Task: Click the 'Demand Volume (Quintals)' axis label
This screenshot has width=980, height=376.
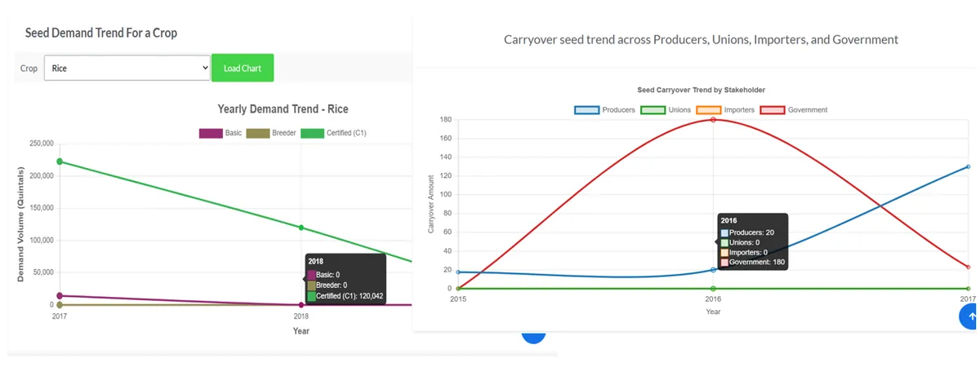Action: (x=20, y=224)
